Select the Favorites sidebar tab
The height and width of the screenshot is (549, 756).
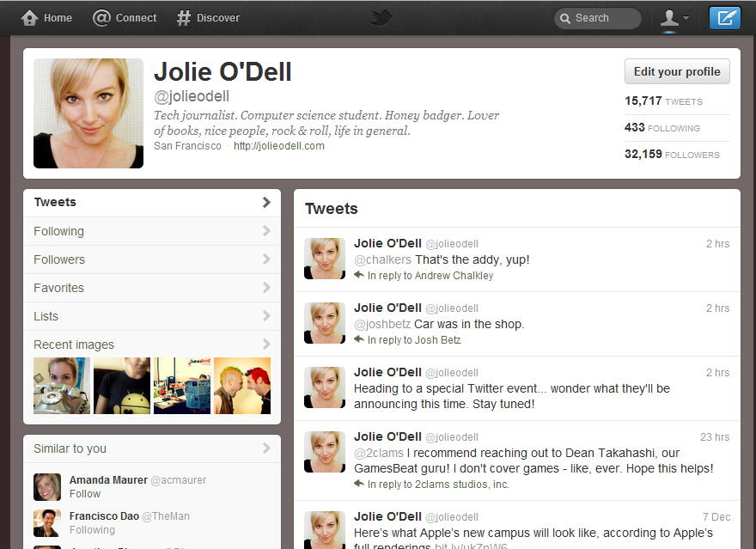[x=152, y=288]
